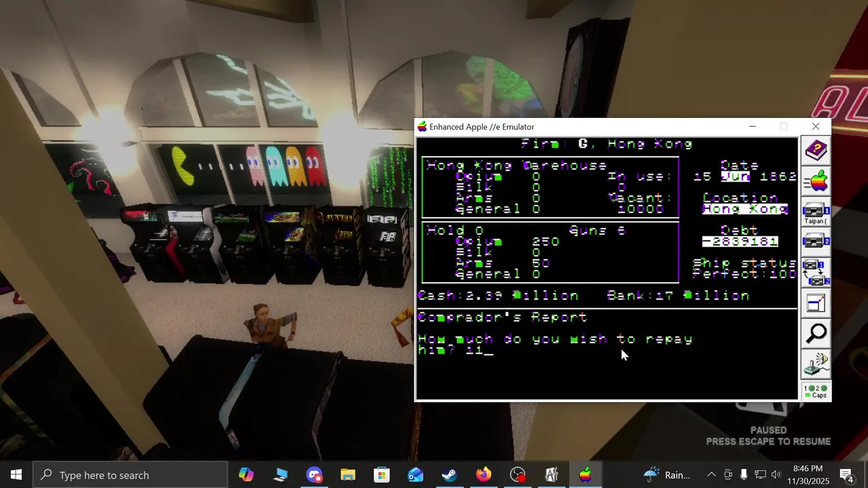Click the highlighted Debt value 2839181
This screenshot has width=868, height=488.
click(x=740, y=241)
